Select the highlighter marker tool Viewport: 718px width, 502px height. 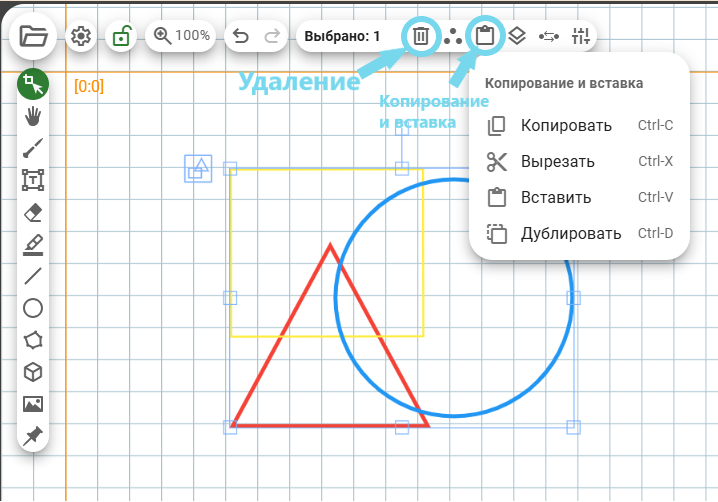pos(33,244)
